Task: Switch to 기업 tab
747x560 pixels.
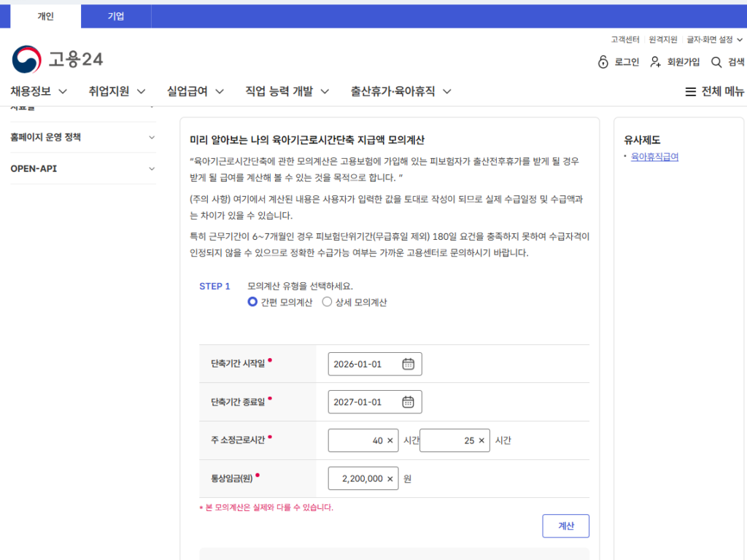Action: click(116, 16)
